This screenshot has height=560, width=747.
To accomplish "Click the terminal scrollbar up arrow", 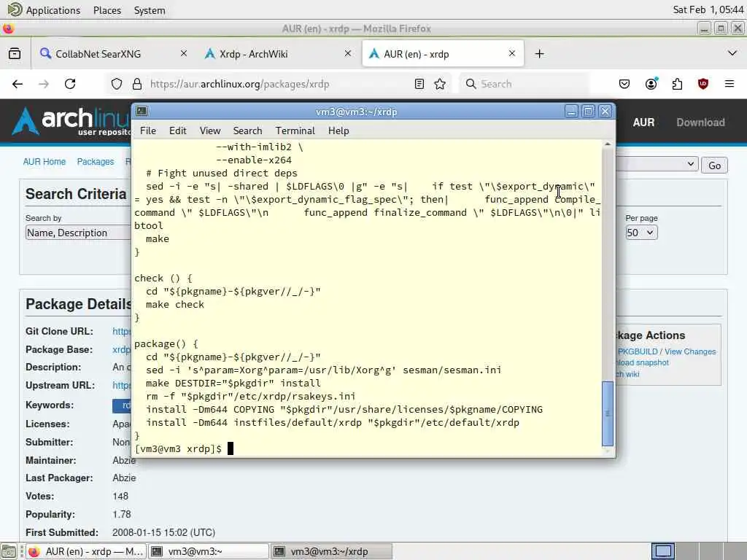I will pyautogui.click(x=608, y=144).
